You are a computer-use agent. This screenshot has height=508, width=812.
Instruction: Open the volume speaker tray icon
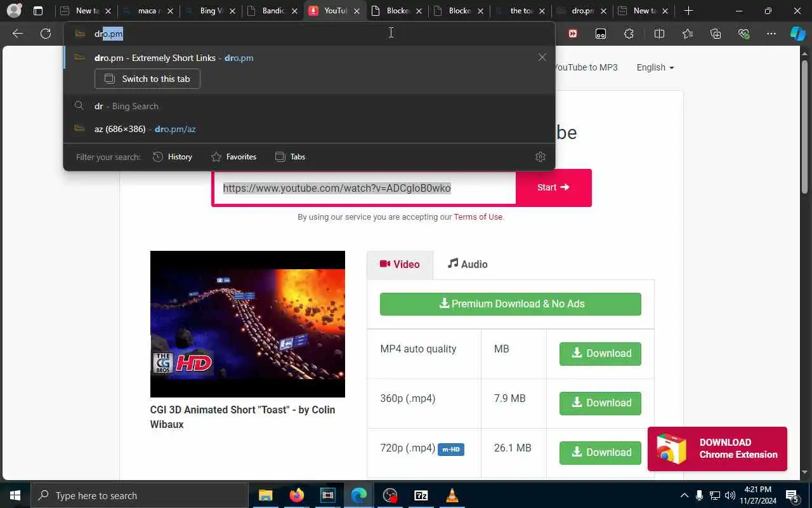point(730,495)
